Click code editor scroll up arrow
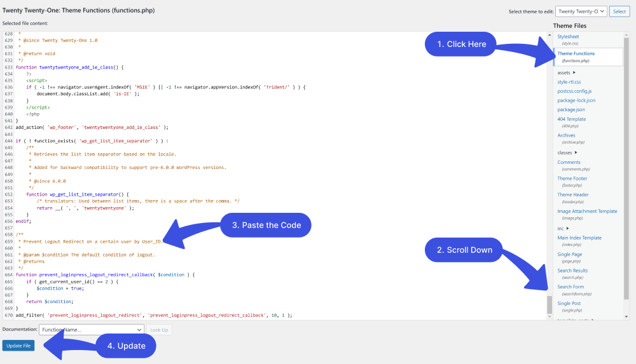Viewport: 636px width, 364px height. [x=550, y=35]
